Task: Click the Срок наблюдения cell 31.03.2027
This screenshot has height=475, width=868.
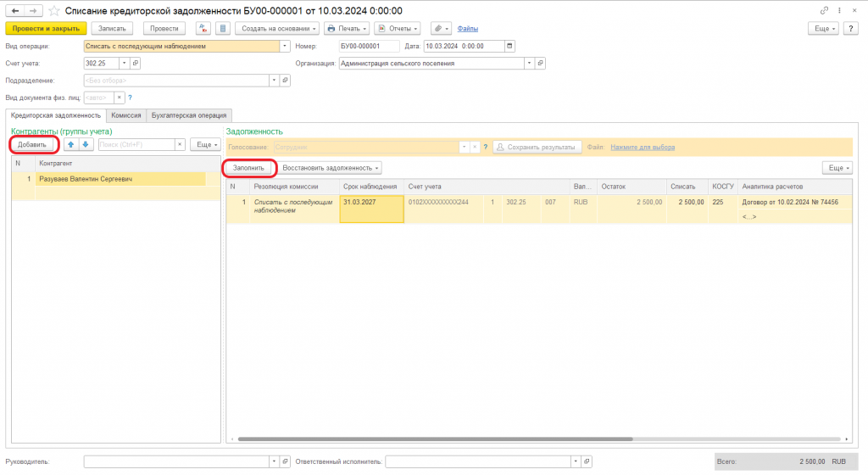Action: [x=371, y=209]
